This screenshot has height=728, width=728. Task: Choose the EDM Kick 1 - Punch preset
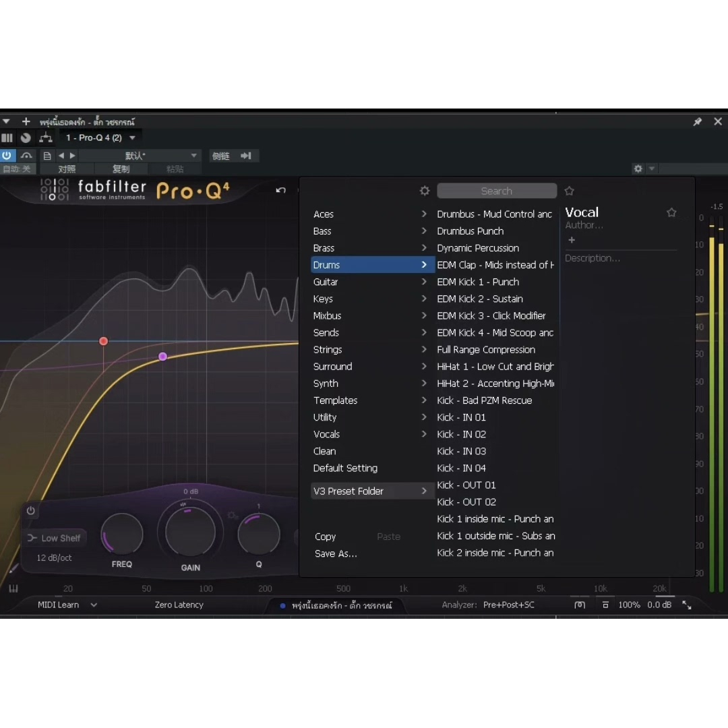(x=478, y=282)
